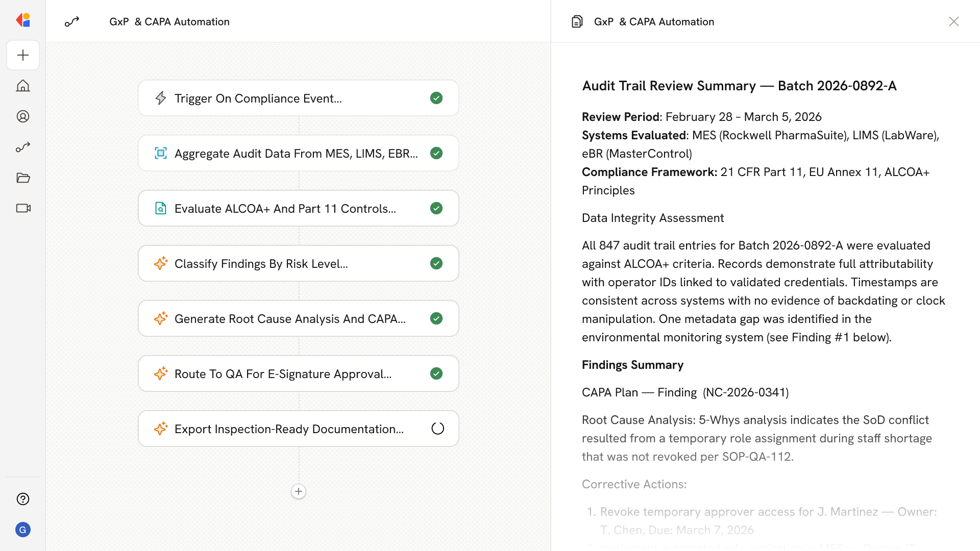The image size is (980, 551).
Task: Open the Home icon in sidebar
Action: point(23,86)
